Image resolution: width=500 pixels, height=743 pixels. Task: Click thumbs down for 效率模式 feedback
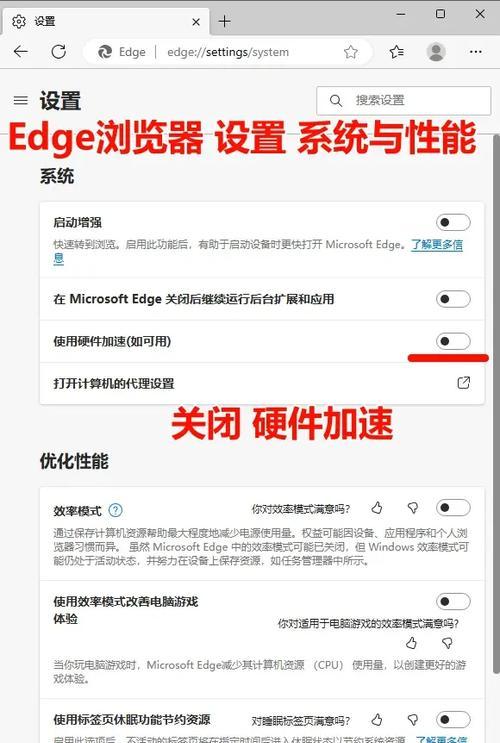[413, 508]
